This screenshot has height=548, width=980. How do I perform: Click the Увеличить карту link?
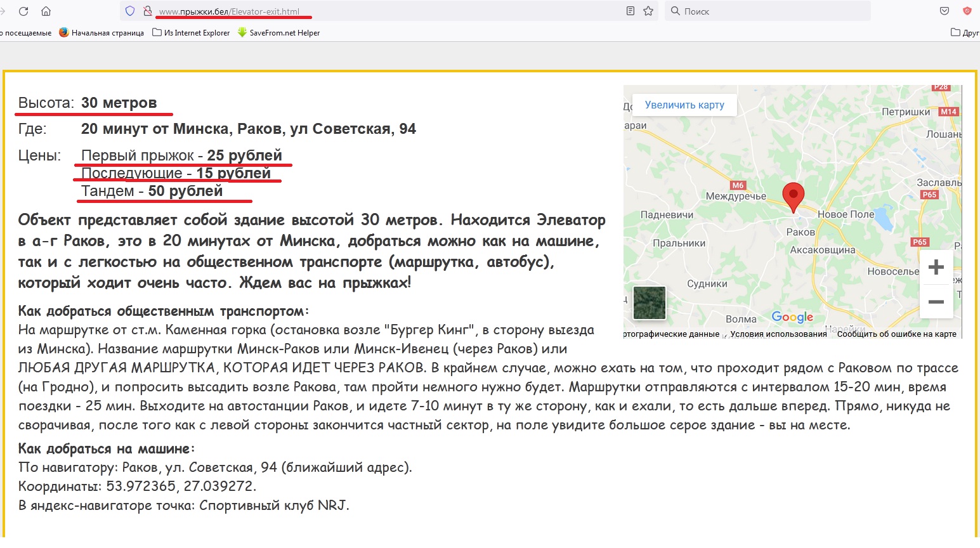coord(684,105)
